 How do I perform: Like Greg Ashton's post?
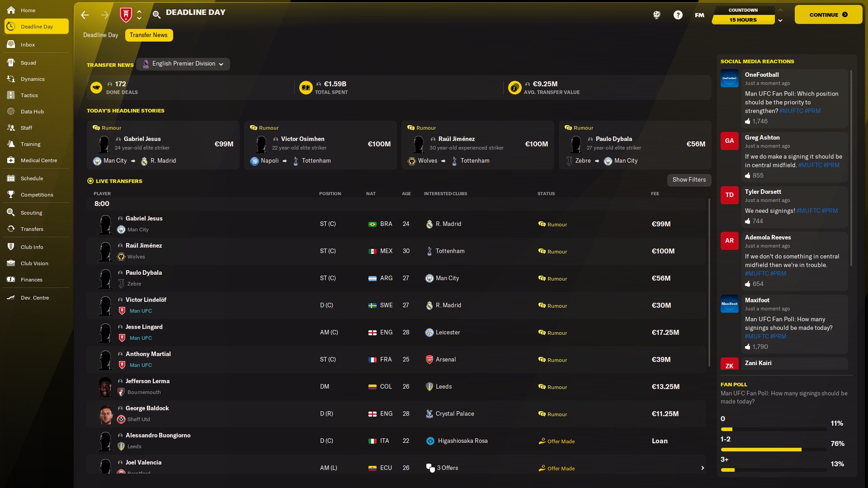[x=748, y=176]
